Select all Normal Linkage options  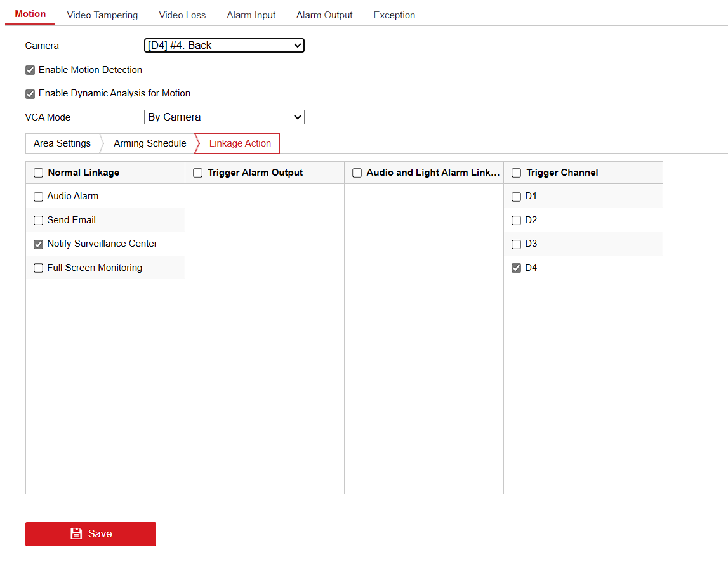pos(39,173)
